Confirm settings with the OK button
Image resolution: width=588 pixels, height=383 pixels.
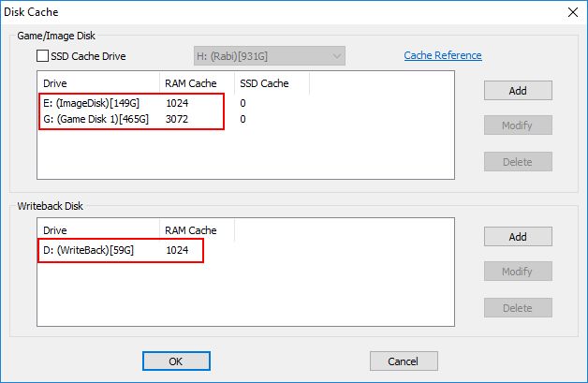click(x=176, y=361)
